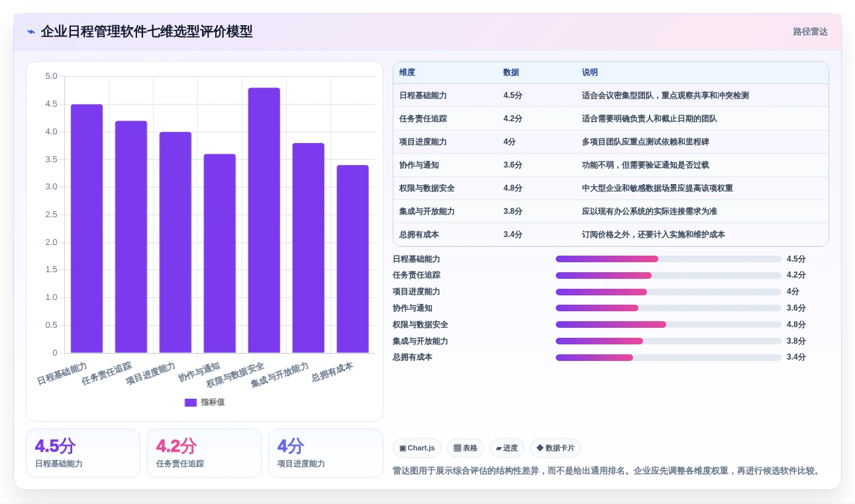Click the 说明 table column header
855x504 pixels.
[590, 73]
